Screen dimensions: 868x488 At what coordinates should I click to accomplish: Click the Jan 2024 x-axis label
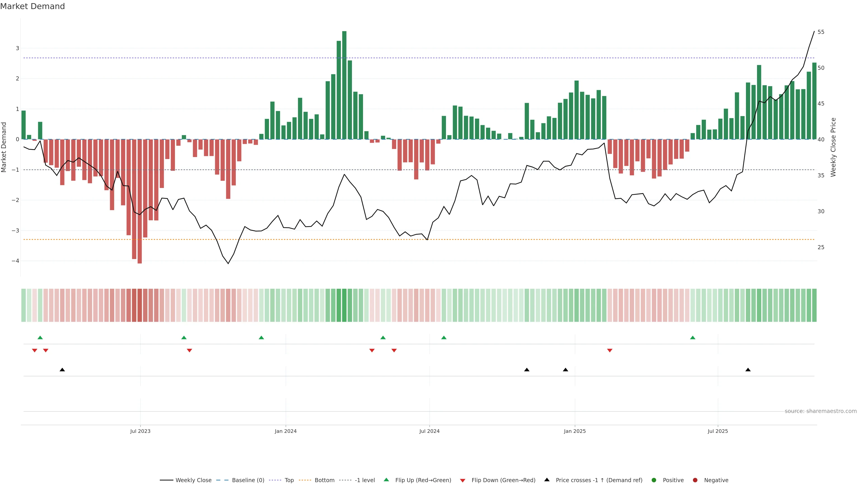click(285, 431)
